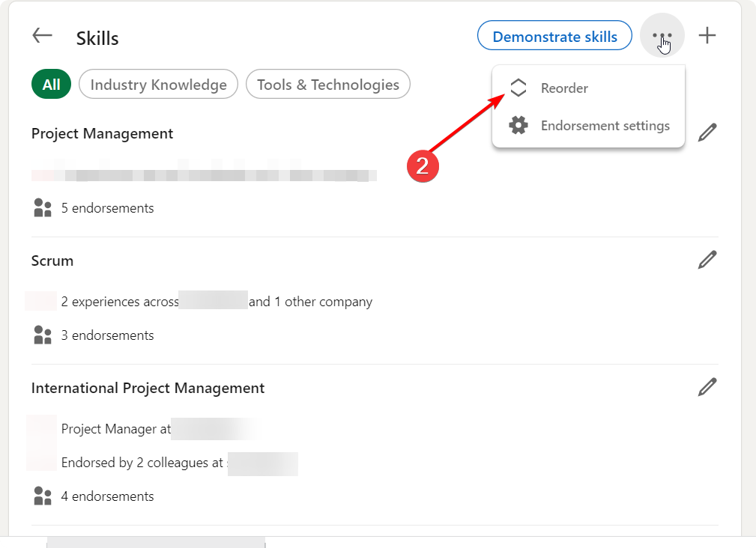Click the gear icon for Endorsement settings
Image resolution: width=756 pixels, height=548 pixels.
pyautogui.click(x=518, y=126)
